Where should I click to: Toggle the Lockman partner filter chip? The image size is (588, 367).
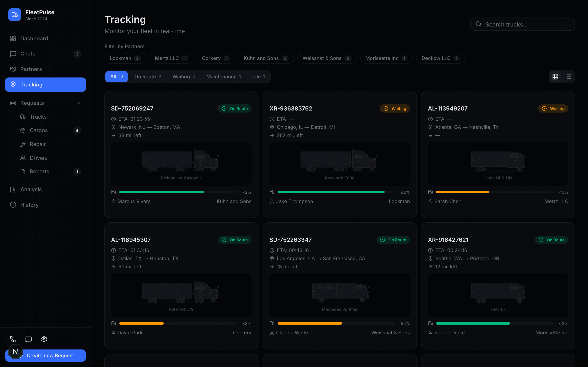[x=125, y=58]
